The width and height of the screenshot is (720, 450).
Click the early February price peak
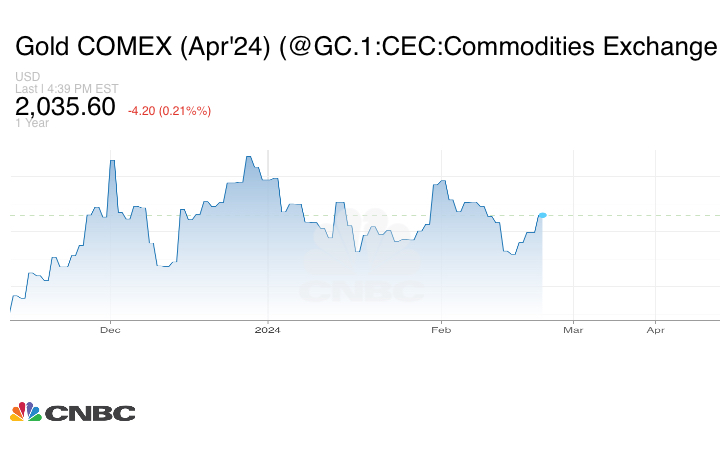coord(441,179)
